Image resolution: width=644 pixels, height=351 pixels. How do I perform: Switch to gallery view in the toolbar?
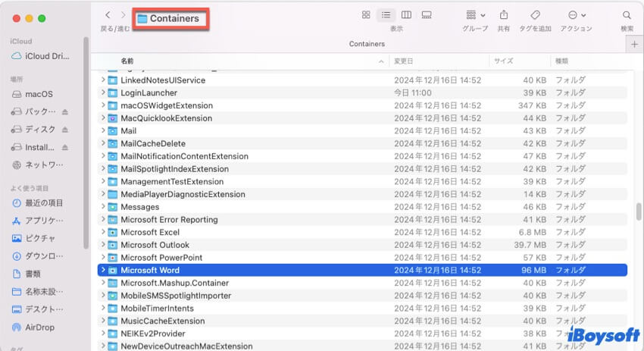[427, 15]
